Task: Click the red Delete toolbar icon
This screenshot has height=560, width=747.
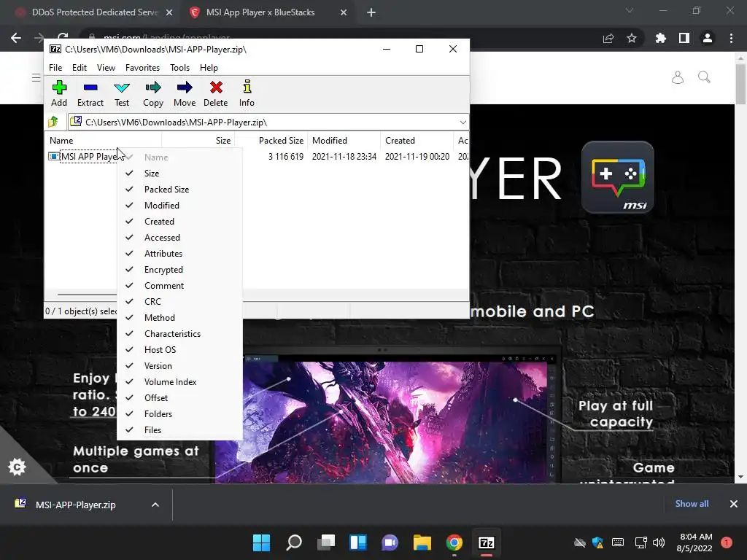Action: click(x=216, y=93)
